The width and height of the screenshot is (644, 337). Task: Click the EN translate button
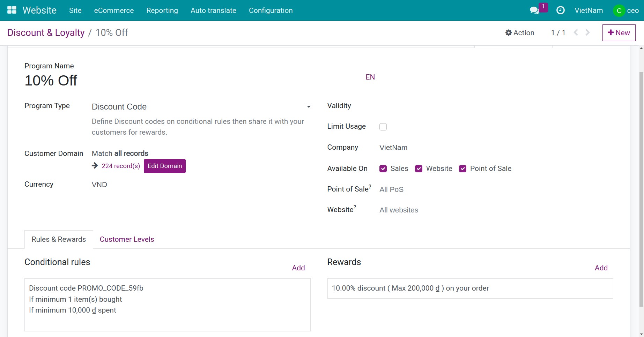pyautogui.click(x=370, y=77)
